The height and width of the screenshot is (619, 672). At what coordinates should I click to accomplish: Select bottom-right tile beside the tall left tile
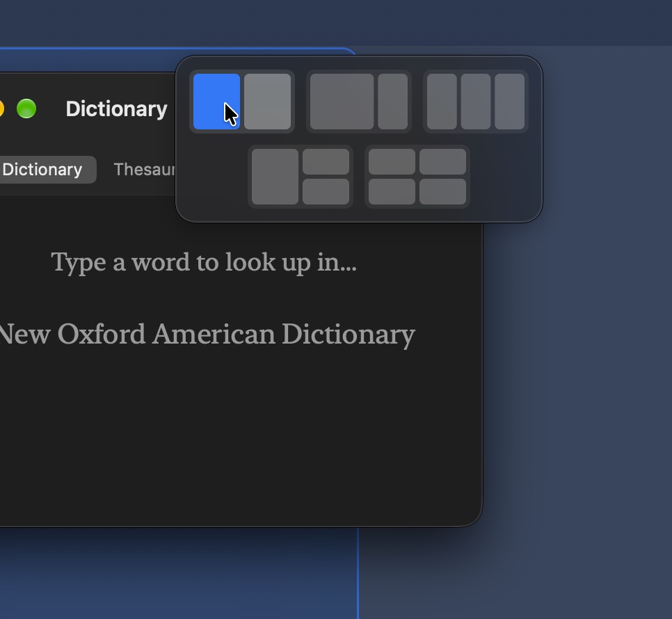pos(326,191)
